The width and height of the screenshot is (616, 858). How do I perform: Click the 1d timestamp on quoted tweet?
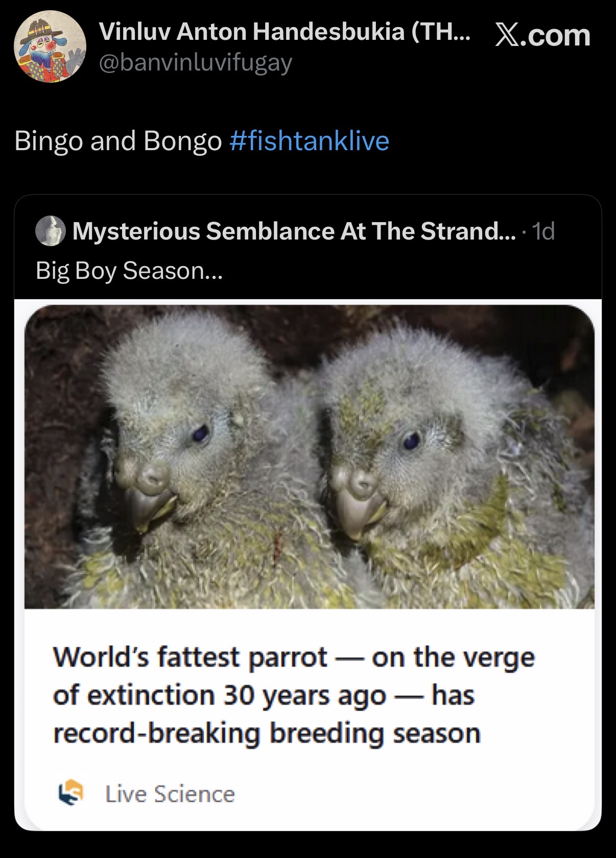tap(543, 232)
